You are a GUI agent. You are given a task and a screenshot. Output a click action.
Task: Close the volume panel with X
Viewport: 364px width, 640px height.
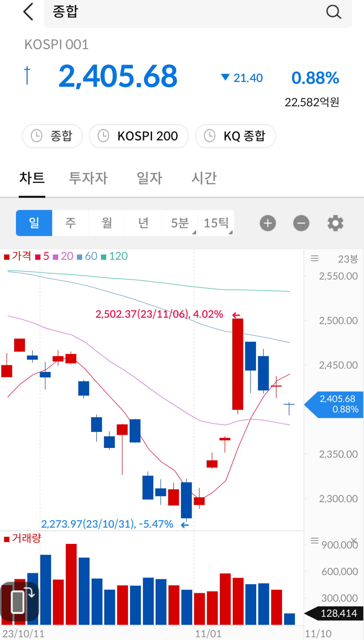[x=354, y=540]
